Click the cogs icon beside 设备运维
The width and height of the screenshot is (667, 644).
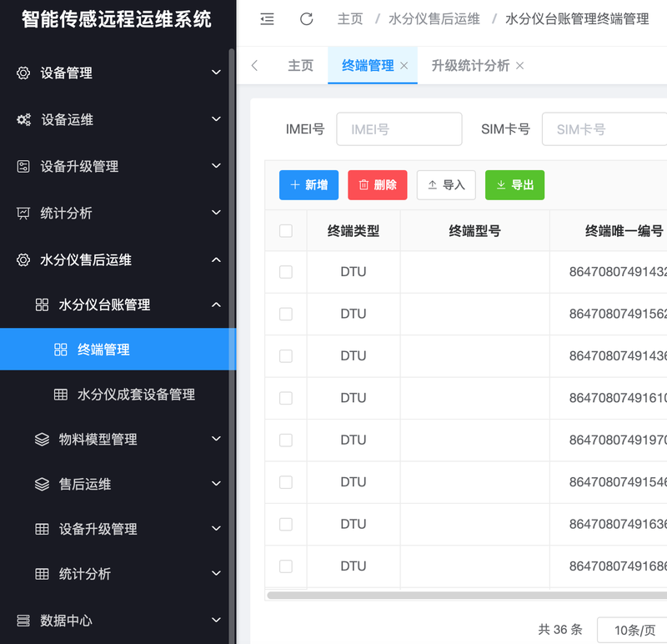click(x=23, y=120)
